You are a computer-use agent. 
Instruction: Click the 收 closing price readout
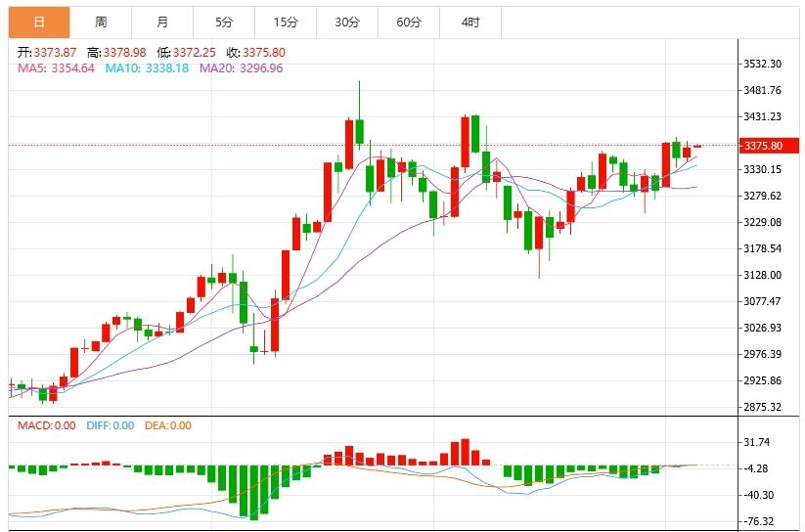(255, 52)
